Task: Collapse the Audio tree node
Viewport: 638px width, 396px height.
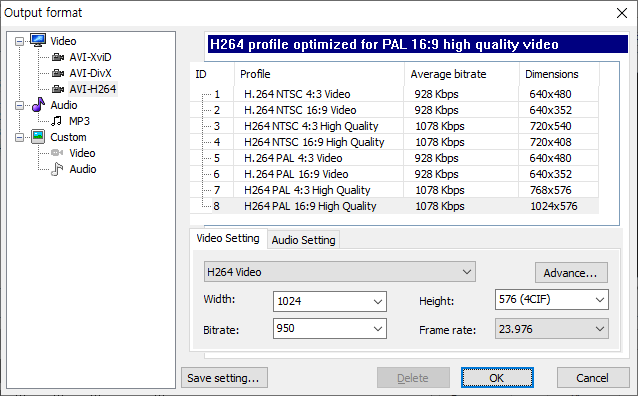Action: click(x=19, y=105)
